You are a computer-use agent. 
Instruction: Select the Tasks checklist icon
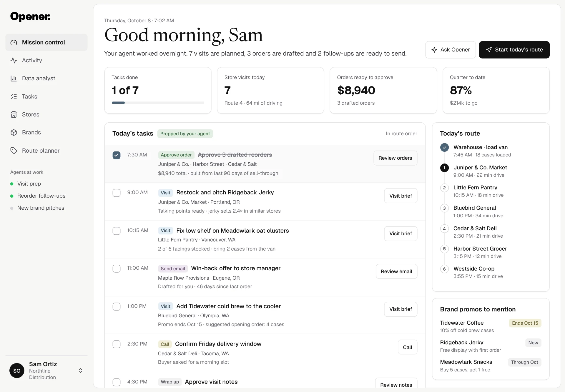pos(14,96)
